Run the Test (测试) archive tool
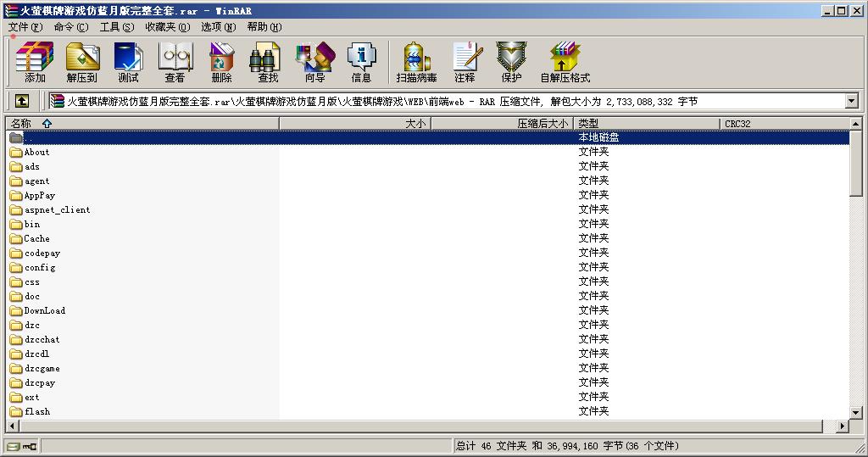 129,63
